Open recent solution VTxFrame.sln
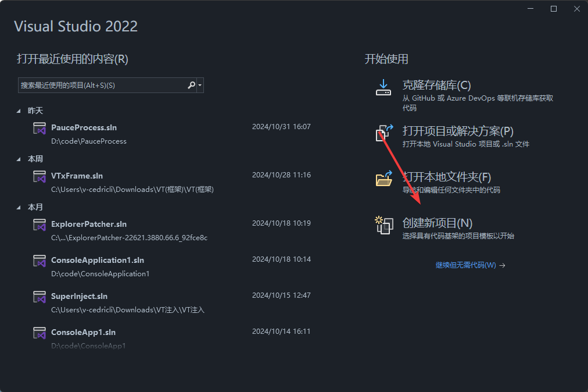The image size is (588, 392). coord(77,176)
